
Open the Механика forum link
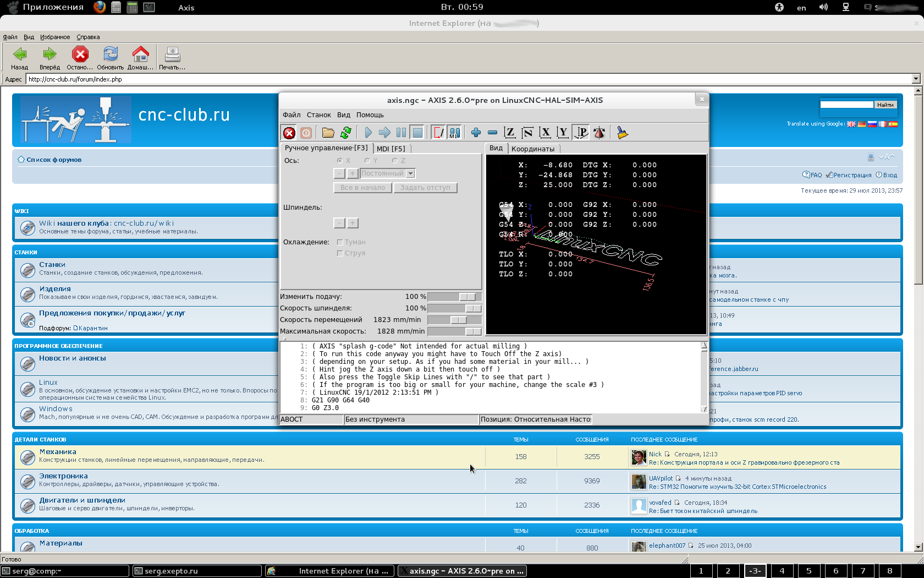click(58, 452)
